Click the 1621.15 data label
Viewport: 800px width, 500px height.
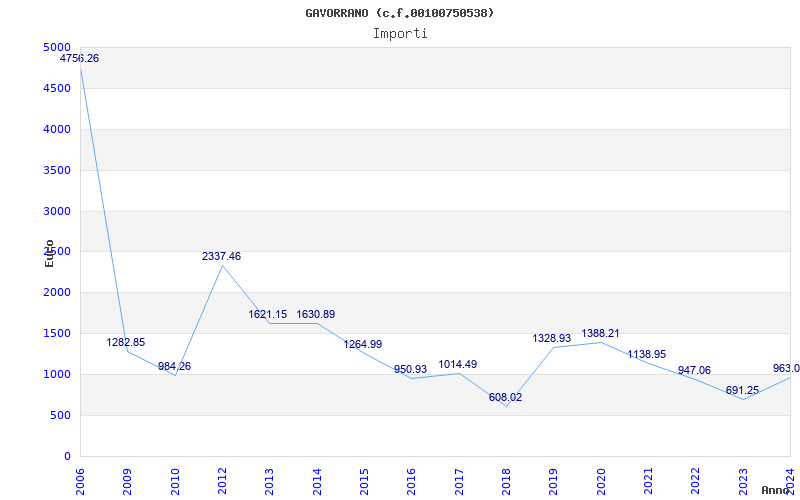268,314
